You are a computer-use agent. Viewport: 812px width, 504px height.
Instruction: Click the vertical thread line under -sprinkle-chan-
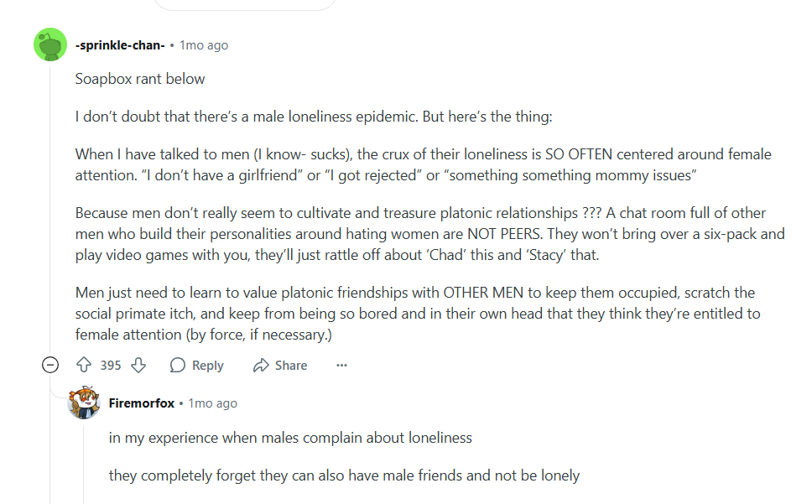pos(50,207)
